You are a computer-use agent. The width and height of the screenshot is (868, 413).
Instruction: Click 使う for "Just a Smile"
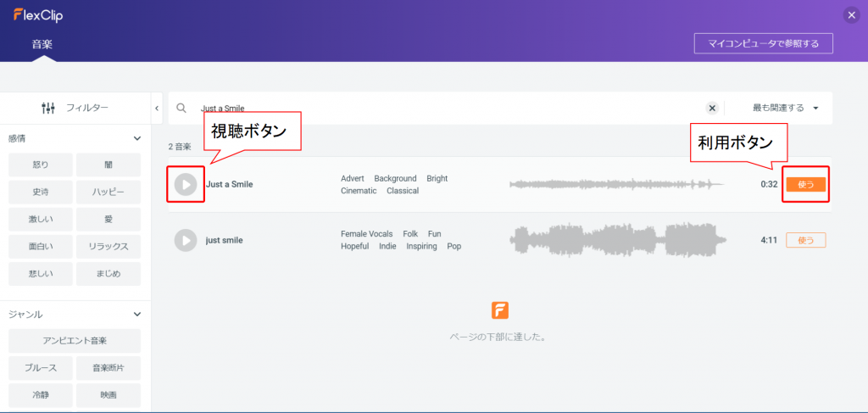click(x=805, y=184)
